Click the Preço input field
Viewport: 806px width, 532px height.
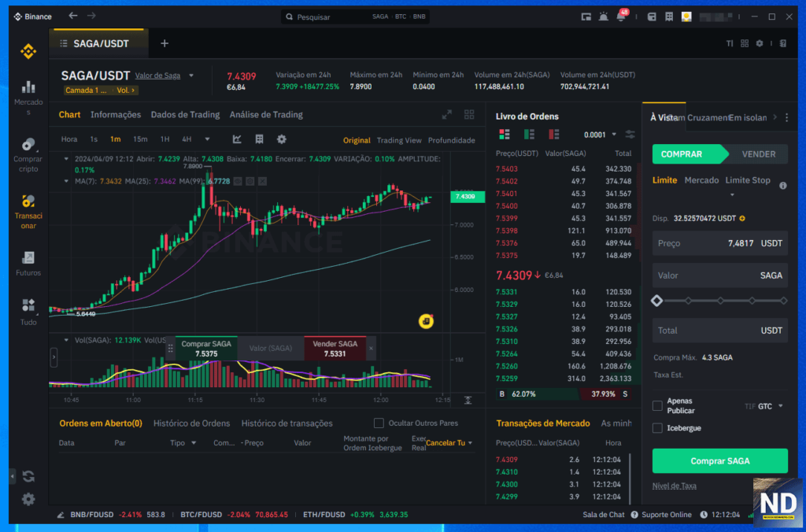[719, 243]
